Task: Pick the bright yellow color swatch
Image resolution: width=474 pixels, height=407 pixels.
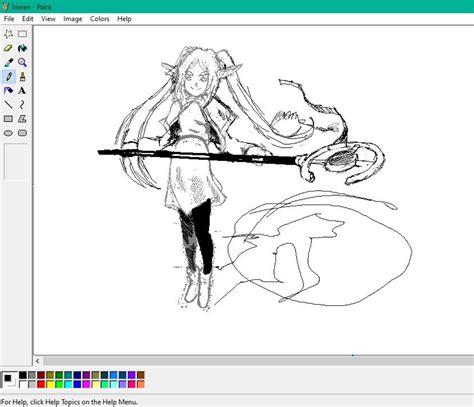Action: [x=50, y=384]
